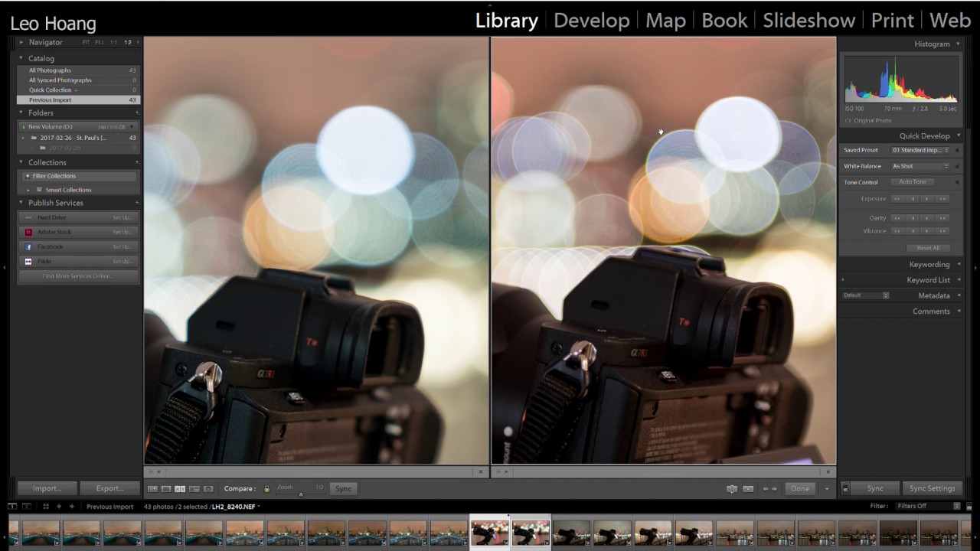Set Navigator zoom to FIT
Viewport: 980px width, 551px height.
[x=87, y=42]
